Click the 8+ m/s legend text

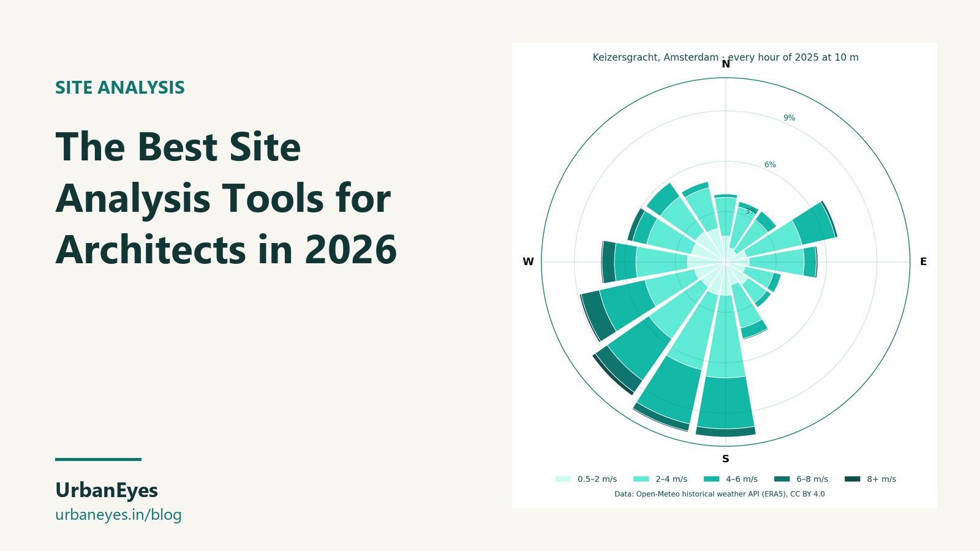[x=881, y=479]
